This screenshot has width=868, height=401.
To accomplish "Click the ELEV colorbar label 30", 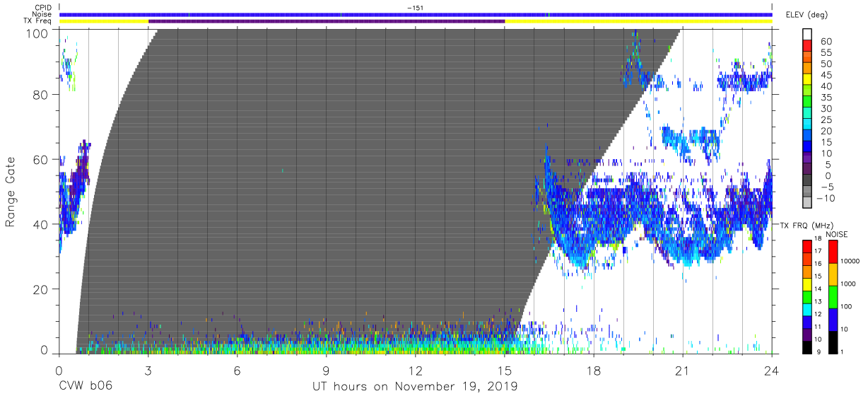I will tap(827, 108).
